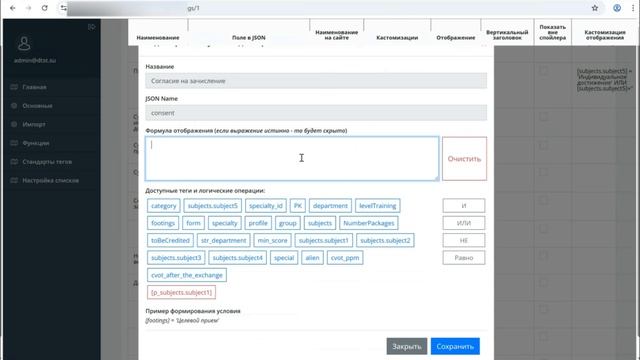Open site information icon in address bar
The image size is (640, 360).
[63, 8]
